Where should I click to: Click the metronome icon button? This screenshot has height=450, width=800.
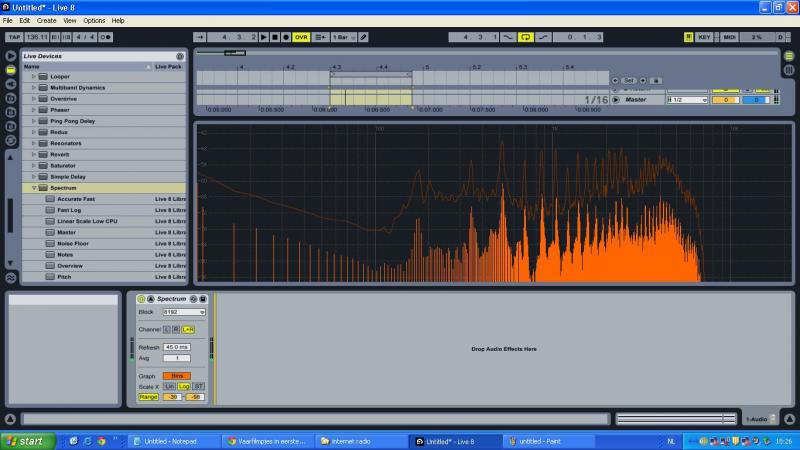click(x=106, y=37)
